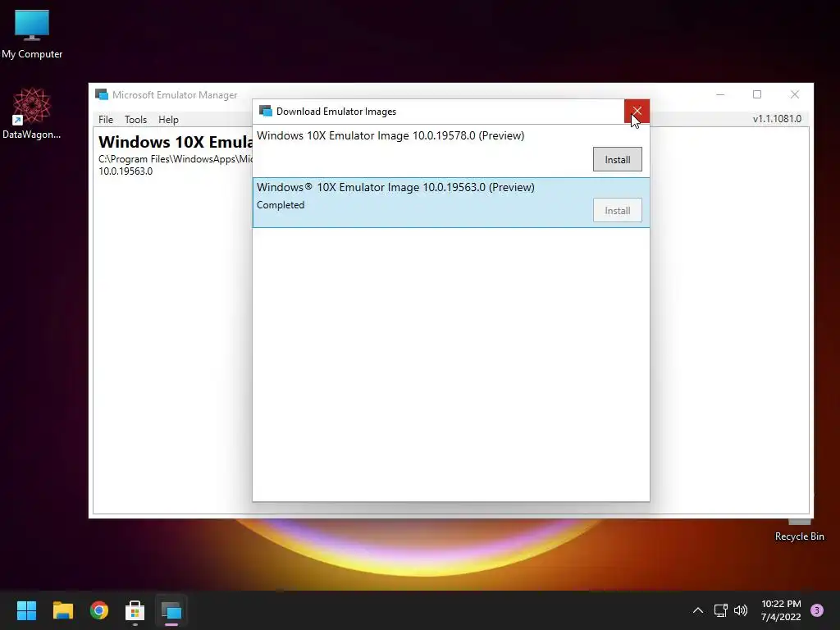Image resolution: width=840 pixels, height=630 pixels.
Task: Open the DataWagon desktop shortcut
Action: coord(32,113)
